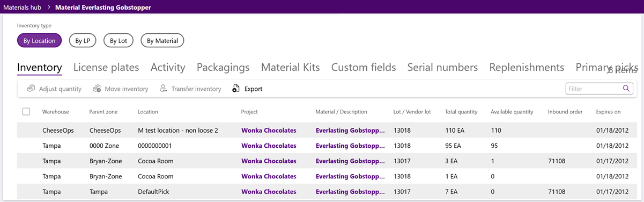This screenshot has height=202, width=644.
Task: Click the magnifier search icon in filter box
Action: click(626, 89)
